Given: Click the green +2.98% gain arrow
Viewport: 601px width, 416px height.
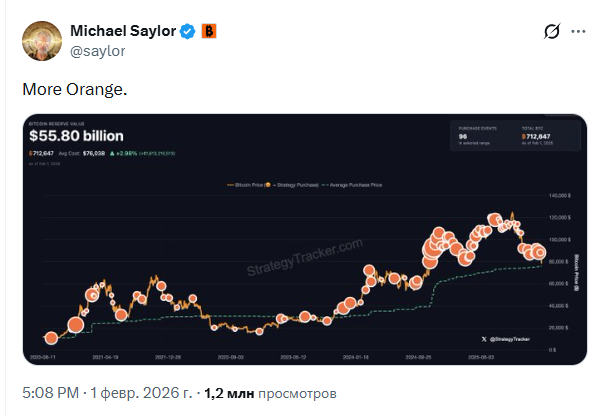Looking at the screenshot, I should coord(115,152).
